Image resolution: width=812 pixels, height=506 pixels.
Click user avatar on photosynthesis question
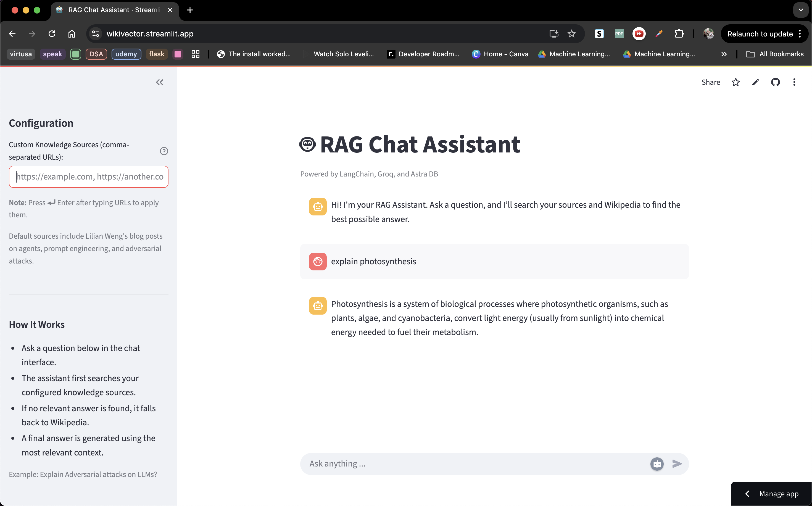pos(318,261)
